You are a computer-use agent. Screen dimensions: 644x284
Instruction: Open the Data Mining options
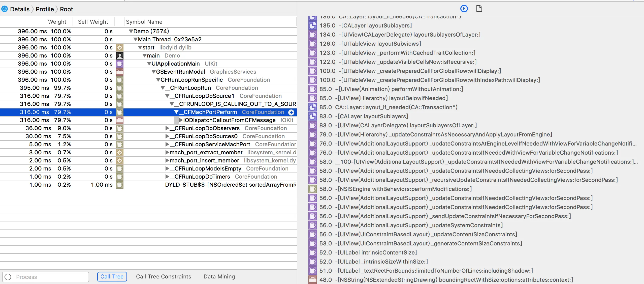pyautogui.click(x=219, y=277)
